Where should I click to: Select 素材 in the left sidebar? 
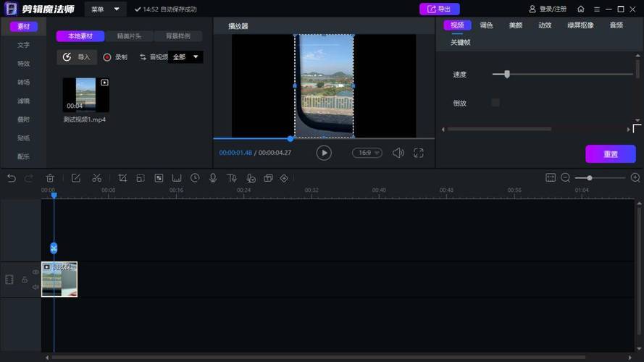pos(24,27)
